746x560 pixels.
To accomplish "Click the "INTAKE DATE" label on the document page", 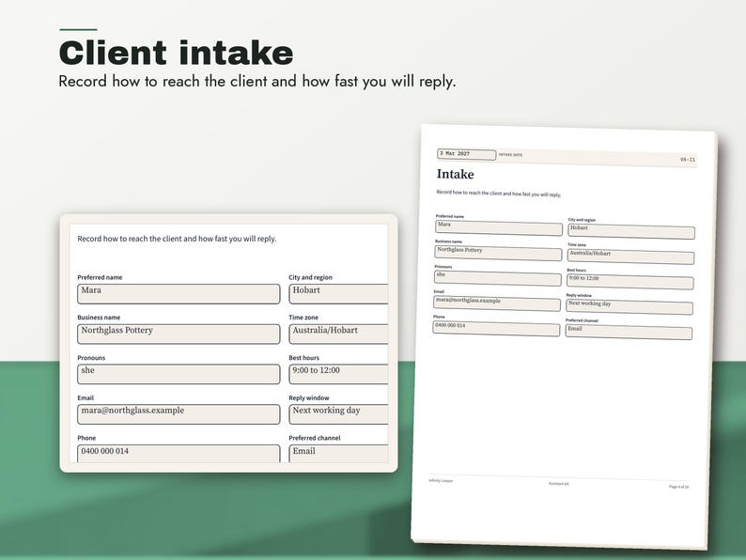I will 510,155.
